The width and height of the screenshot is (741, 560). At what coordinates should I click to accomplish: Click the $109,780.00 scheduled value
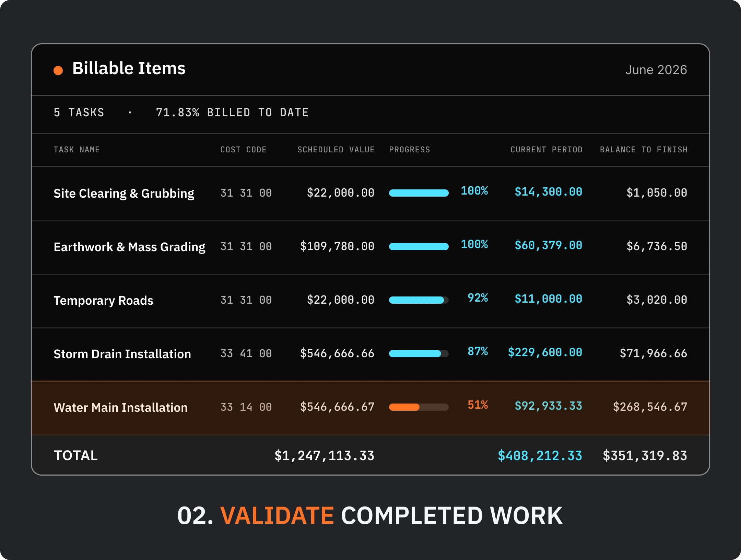(x=337, y=246)
